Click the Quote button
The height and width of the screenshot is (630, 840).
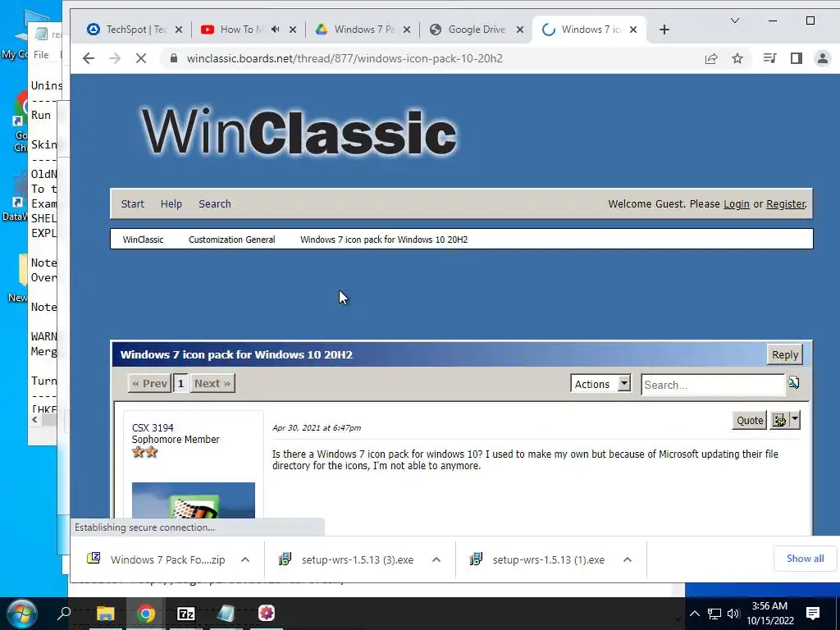(750, 421)
